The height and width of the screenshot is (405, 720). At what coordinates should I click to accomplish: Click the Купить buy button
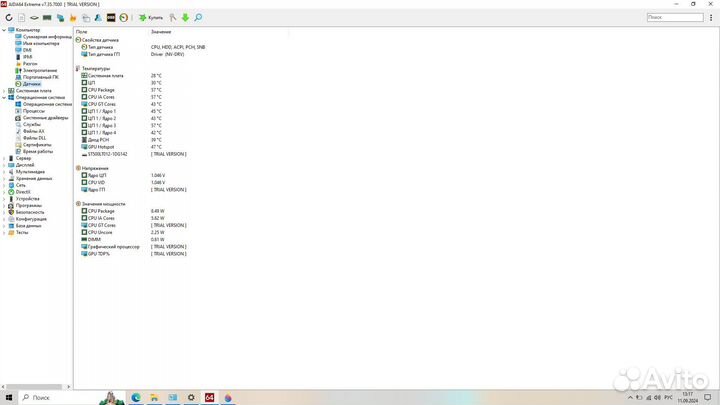click(151, 17)
